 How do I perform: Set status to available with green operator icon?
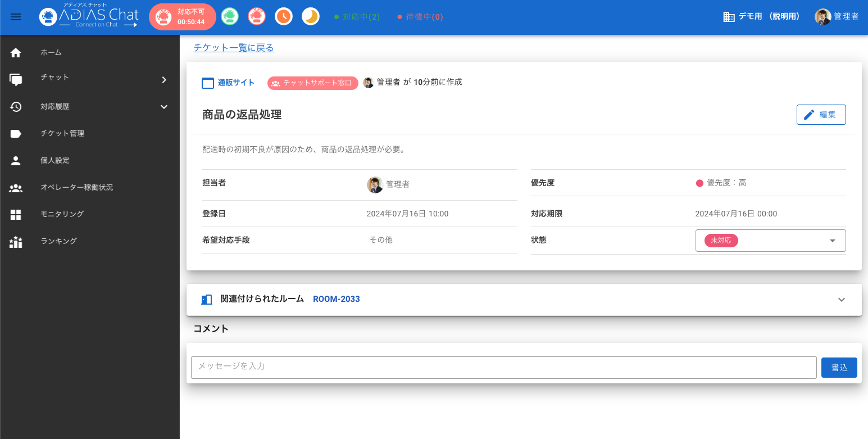(x=229, y=17)
